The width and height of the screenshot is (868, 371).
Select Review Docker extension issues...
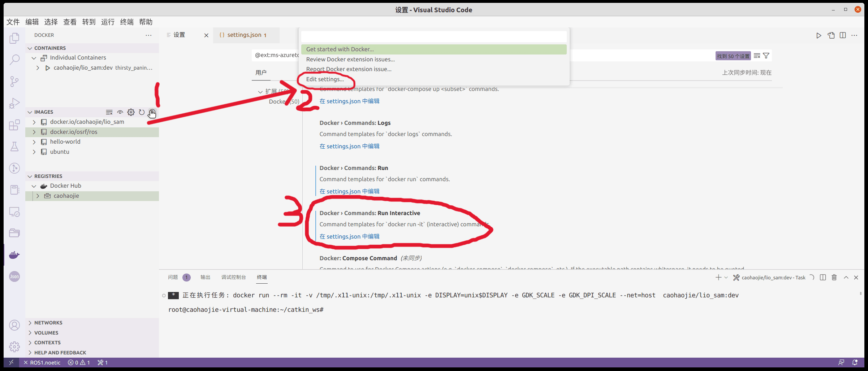(434, 59)
